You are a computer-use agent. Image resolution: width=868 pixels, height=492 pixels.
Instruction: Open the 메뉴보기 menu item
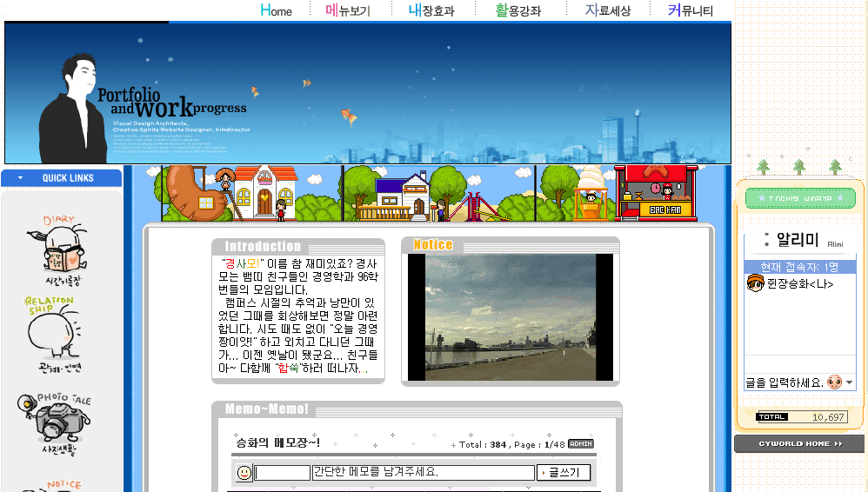click(347, 10)
